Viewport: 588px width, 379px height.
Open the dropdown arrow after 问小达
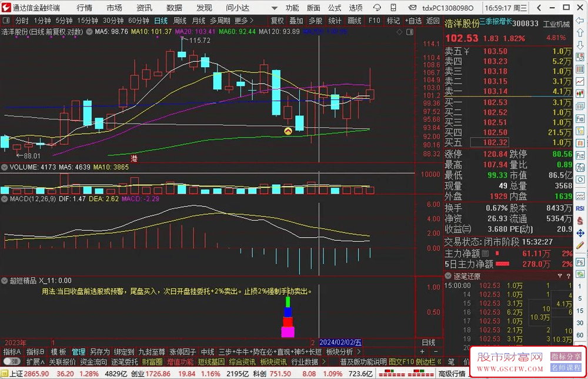275,8
